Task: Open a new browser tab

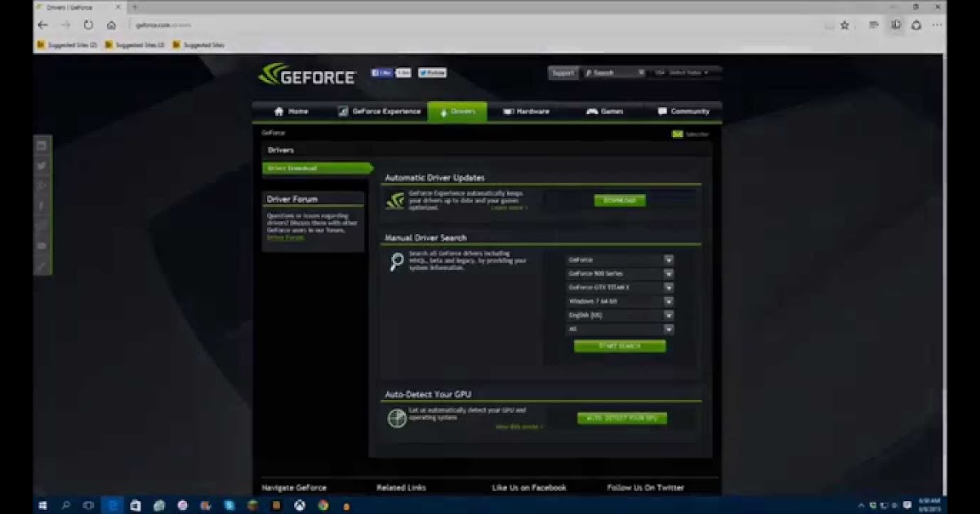Action: (135, 7)
